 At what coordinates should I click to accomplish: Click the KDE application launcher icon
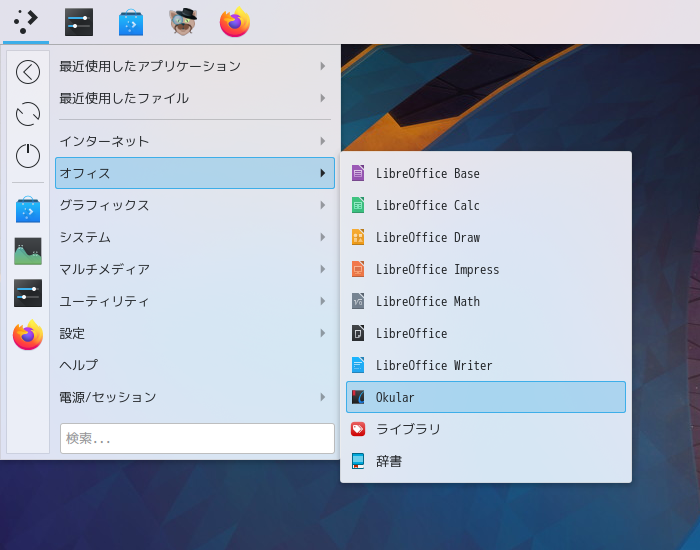click(26, 22)
